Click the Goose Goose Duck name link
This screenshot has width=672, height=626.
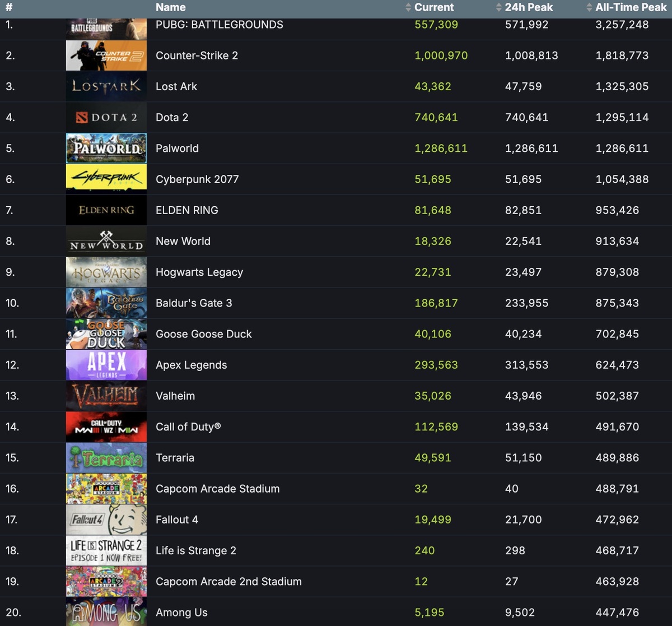204,334
